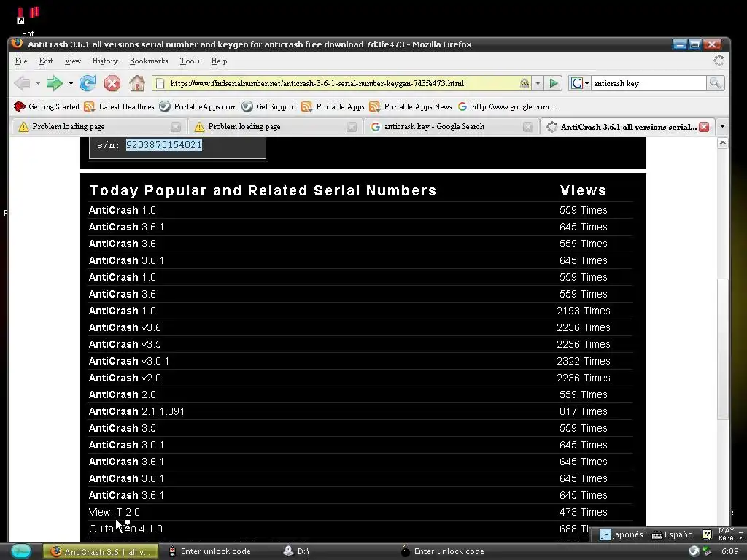Click the Firefox throbber activity icon
The image size is (747, 560).
tap(719, 61)
